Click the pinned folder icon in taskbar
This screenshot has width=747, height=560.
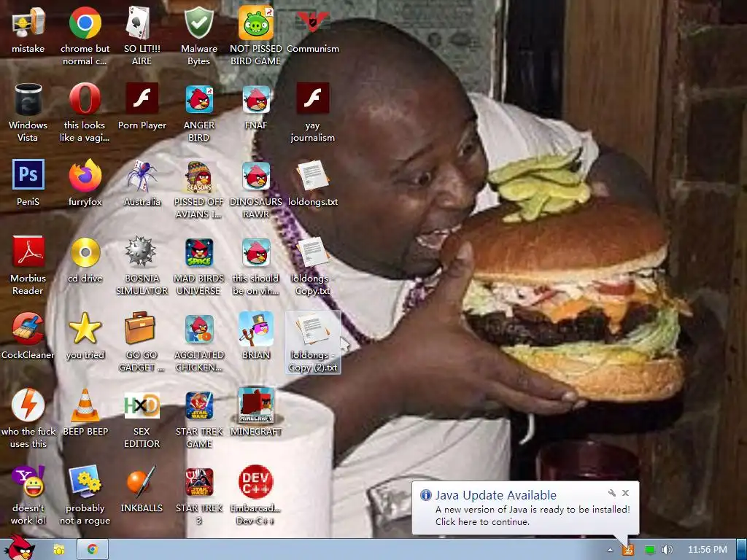(58, 550)
